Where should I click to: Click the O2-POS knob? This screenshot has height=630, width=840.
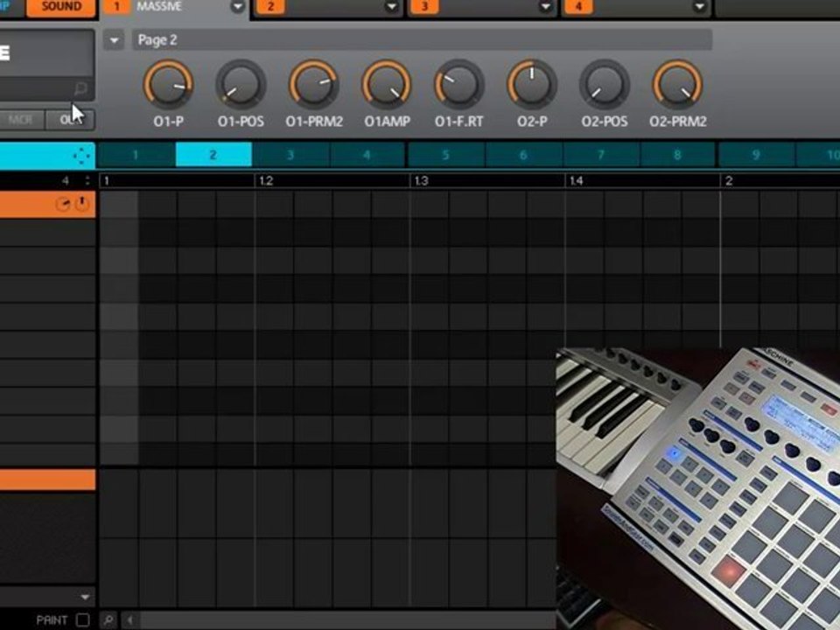tap(605, 85)
